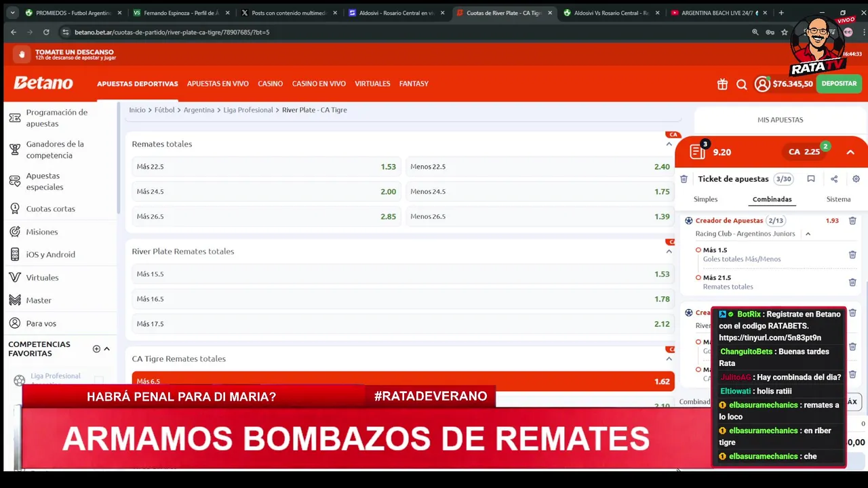Open Casino en Vivo menu item

click(319, 84)
